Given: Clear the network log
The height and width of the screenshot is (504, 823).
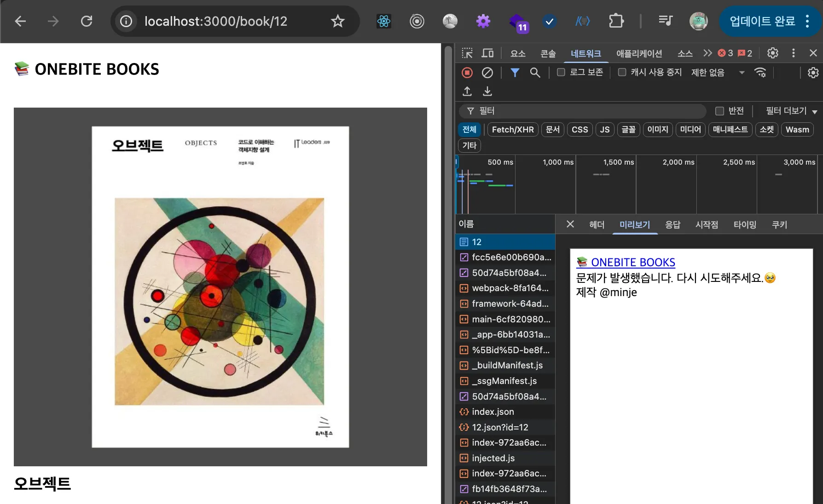Looking at the screenshot, I should (x=487, y=73).
